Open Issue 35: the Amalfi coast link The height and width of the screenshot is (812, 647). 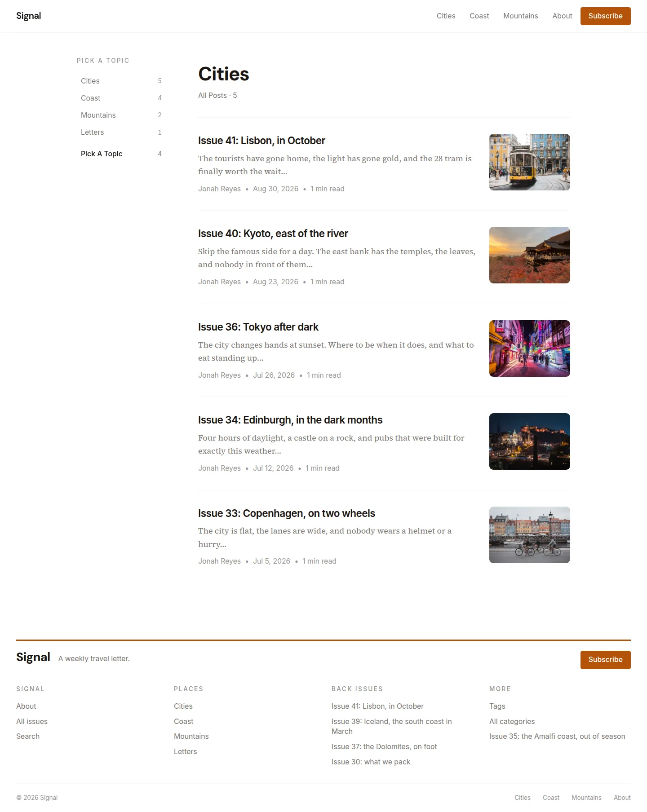557,736
